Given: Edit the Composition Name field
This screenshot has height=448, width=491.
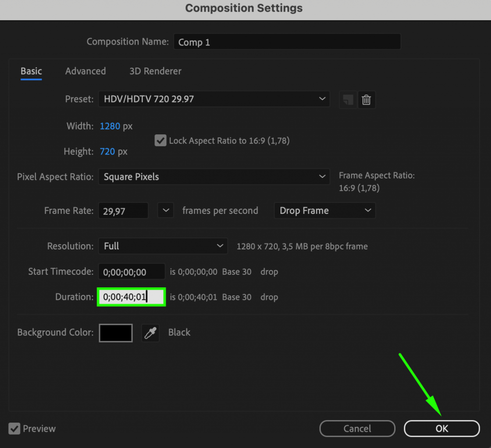Looking at the screenshot, I should (287, 42).
